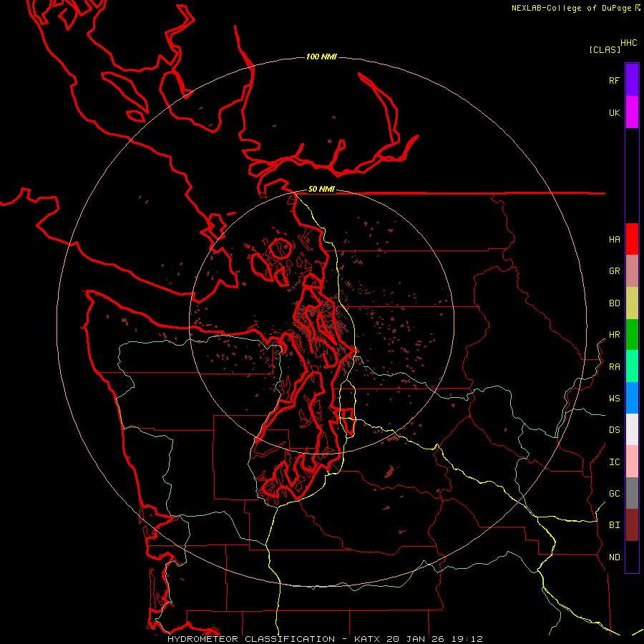
Task: Select the DS white legend swatch
Action: tap(632, 429)
